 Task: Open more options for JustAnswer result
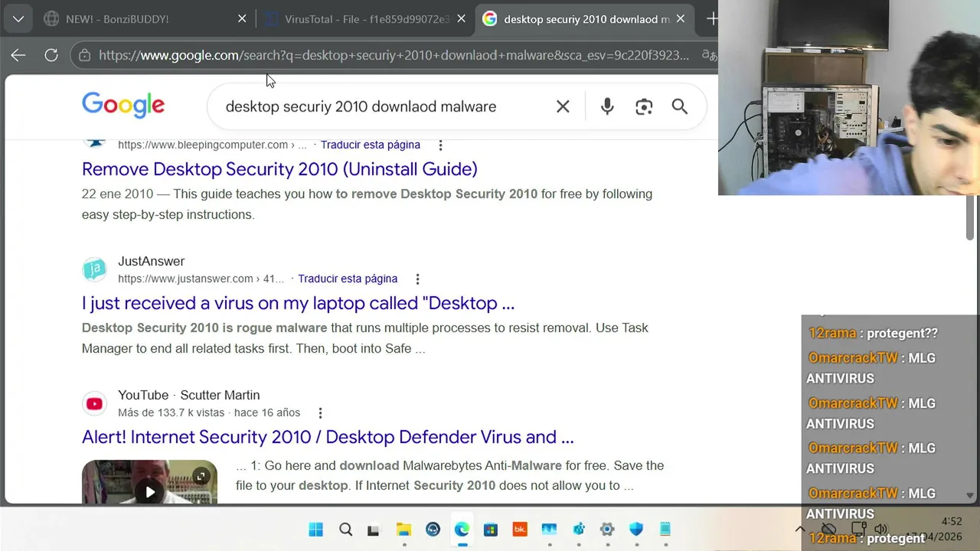(417, 279)
